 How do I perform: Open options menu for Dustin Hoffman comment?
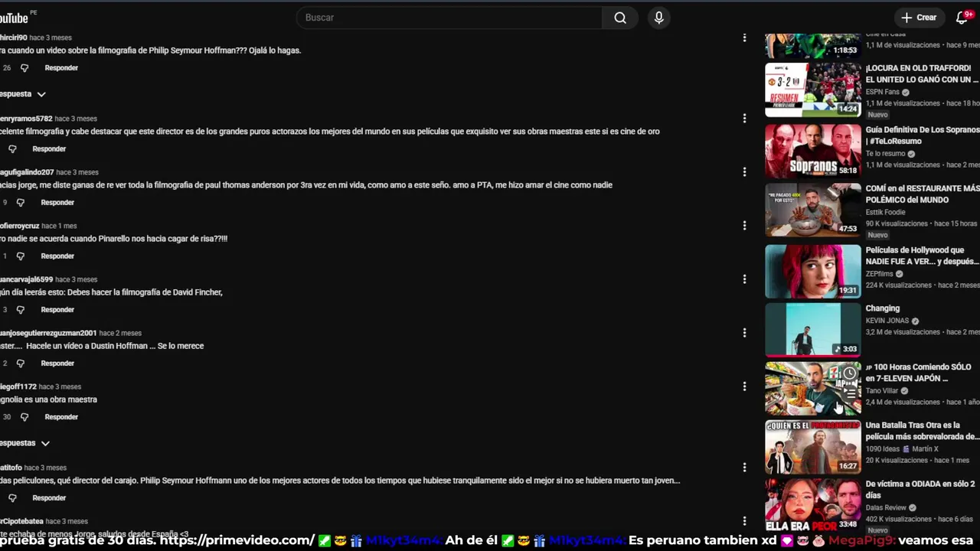pyautogui.click(x=744, y=333)
